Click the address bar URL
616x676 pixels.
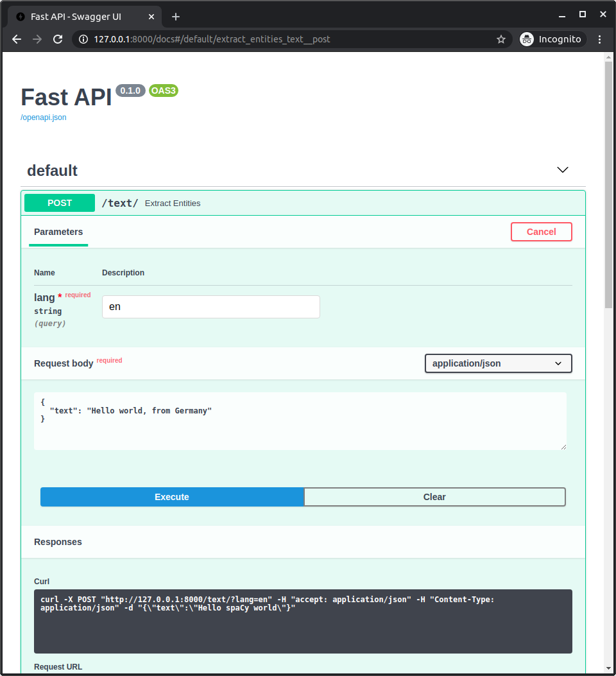click(x=212, y=39)
